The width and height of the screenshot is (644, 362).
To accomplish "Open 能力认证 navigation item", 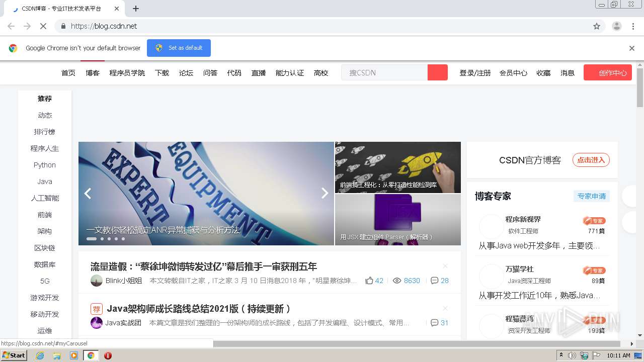I will click(x=290, y=73).
